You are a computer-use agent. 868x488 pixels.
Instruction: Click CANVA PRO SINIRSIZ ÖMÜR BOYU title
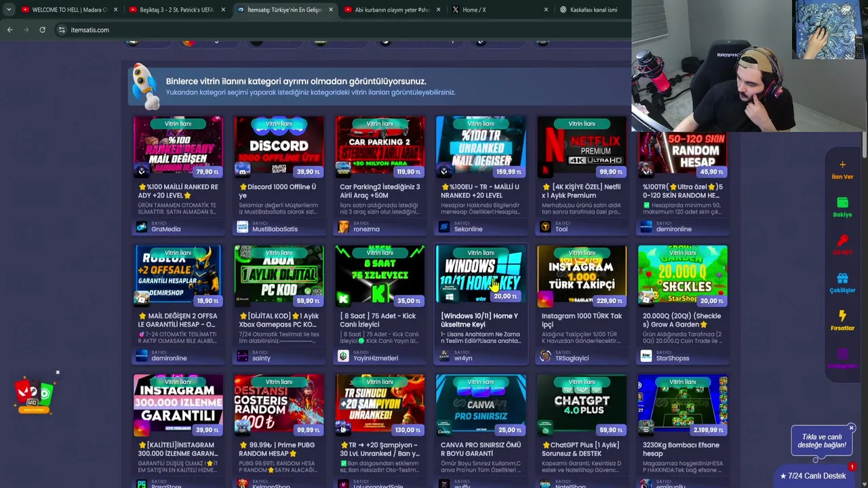point(481,449)
